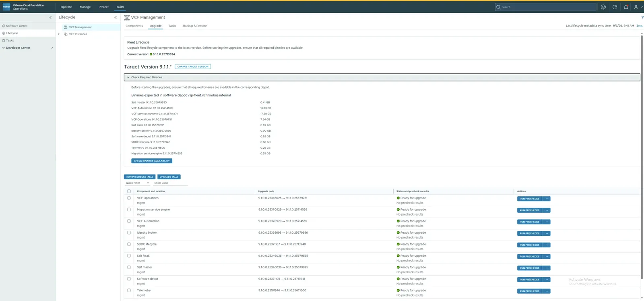
Task: Open more actions for Software depot row
Action: [x=546, y=280]
